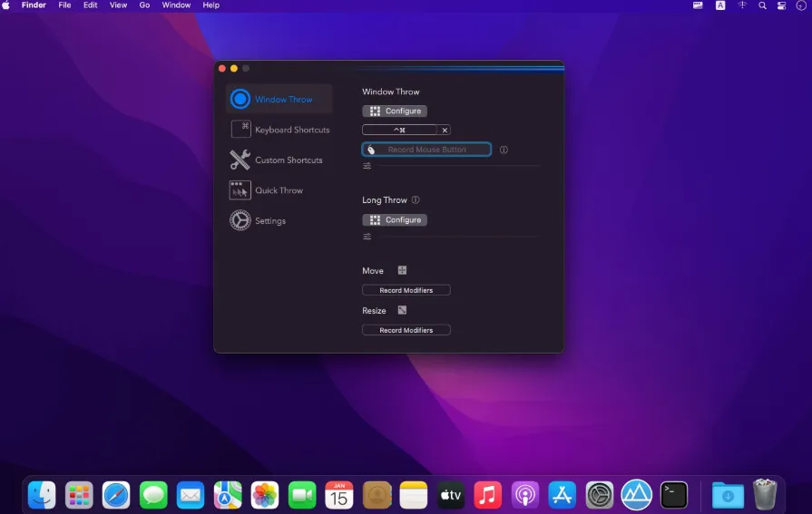Open Apple TV from the Dock
Image resolution: width=812 pixels, height=514 pixels.
pyautogui.click(x=451, y=495)
